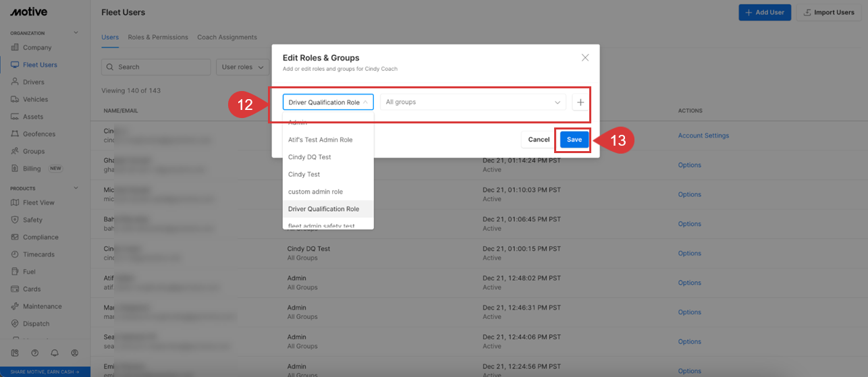Viewport: 868px width, 377px height.
Task: Open the help question mark icon
Action: coord(34,353)
